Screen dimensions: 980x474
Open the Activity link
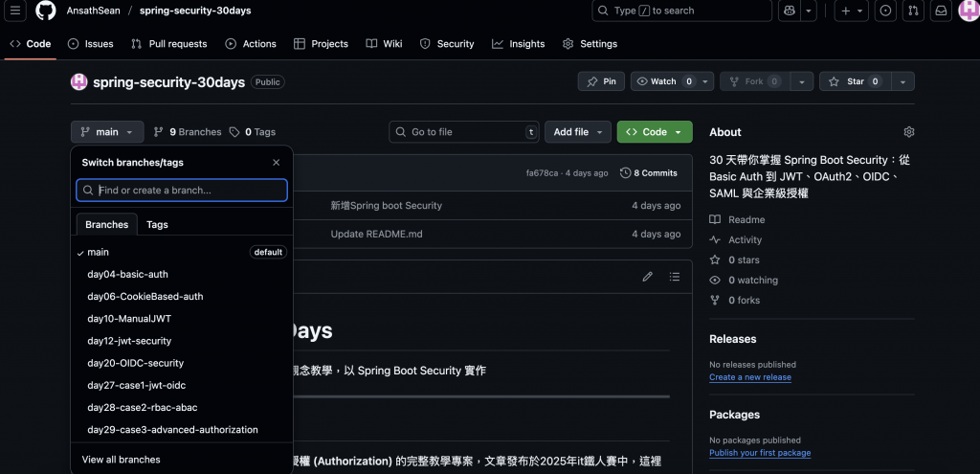pos(736,240)
